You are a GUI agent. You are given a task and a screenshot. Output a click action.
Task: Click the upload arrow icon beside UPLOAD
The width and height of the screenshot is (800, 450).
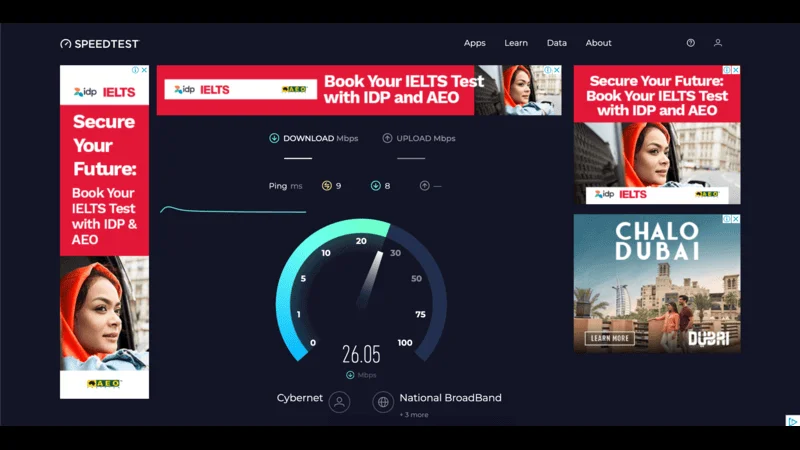point(387,138)
